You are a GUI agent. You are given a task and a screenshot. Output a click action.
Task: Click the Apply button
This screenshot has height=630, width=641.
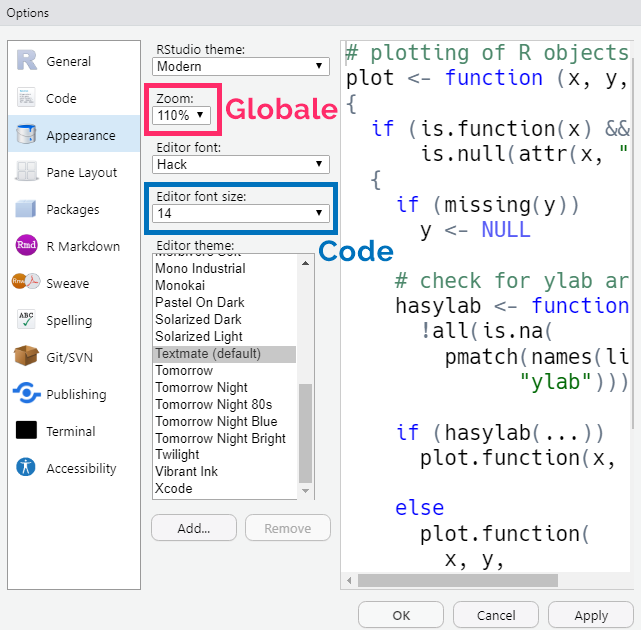(591, 615)
